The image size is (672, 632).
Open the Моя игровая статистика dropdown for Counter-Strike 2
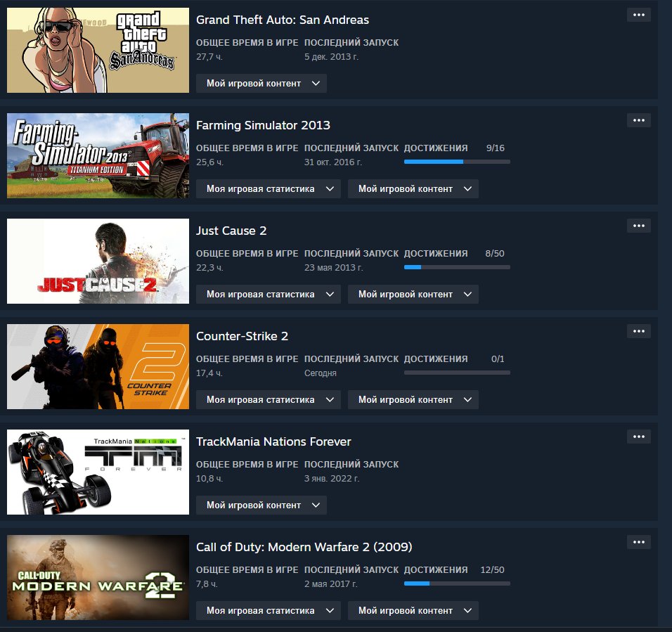267,399
